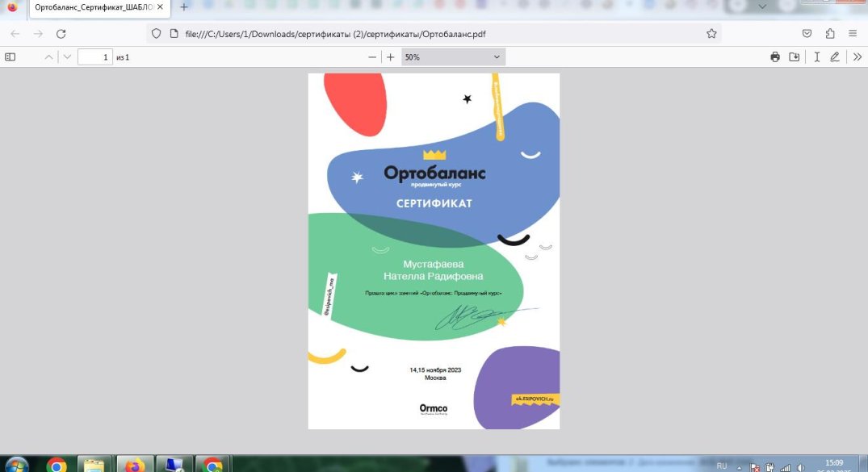868x472 pixels.
Task: Click the volume icon in system tray
Action: (x=800, y=468)
